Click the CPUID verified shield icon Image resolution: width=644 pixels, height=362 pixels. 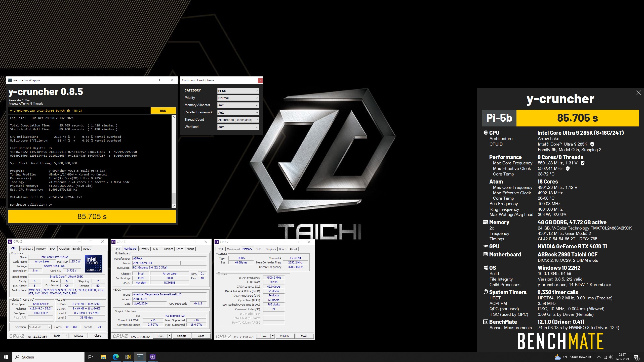click(592, 144)
